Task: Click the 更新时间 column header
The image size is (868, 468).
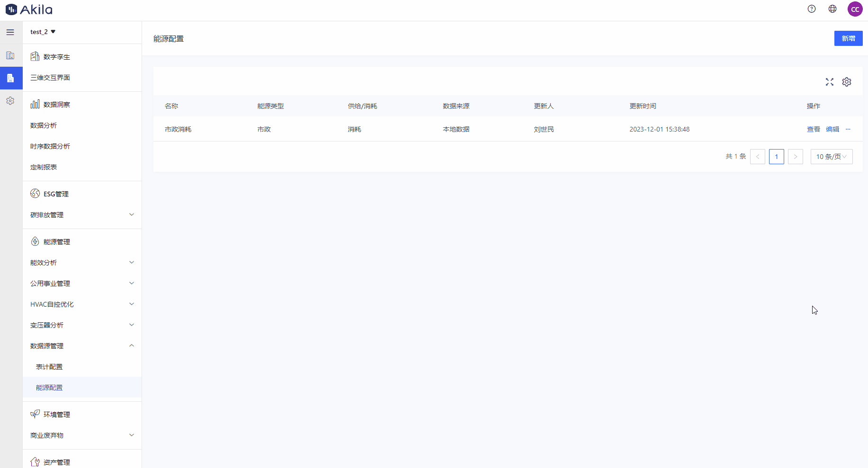Action: pos(643,106)
